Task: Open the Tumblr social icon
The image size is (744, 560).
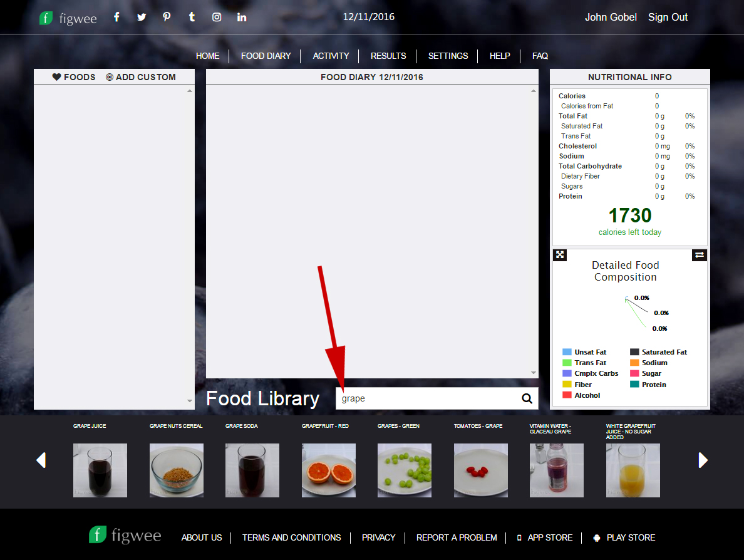Action: pyautogui.click(x=192, y=17)
